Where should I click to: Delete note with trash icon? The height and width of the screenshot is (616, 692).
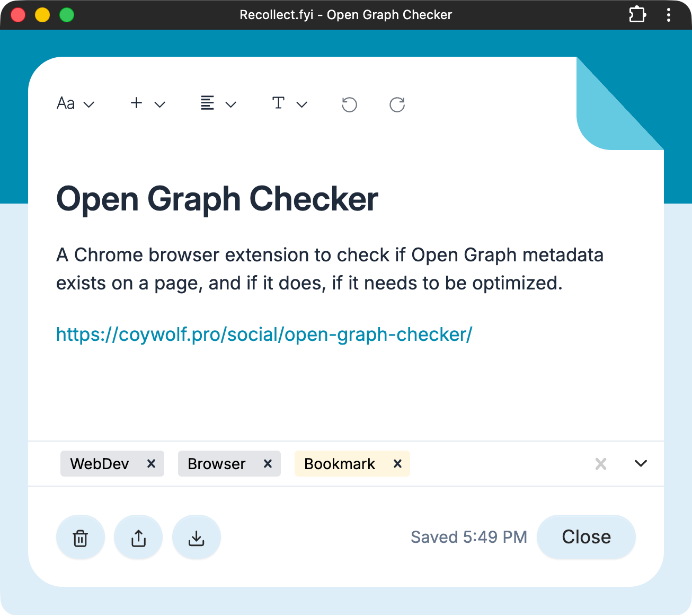click(x=81, y=538)
